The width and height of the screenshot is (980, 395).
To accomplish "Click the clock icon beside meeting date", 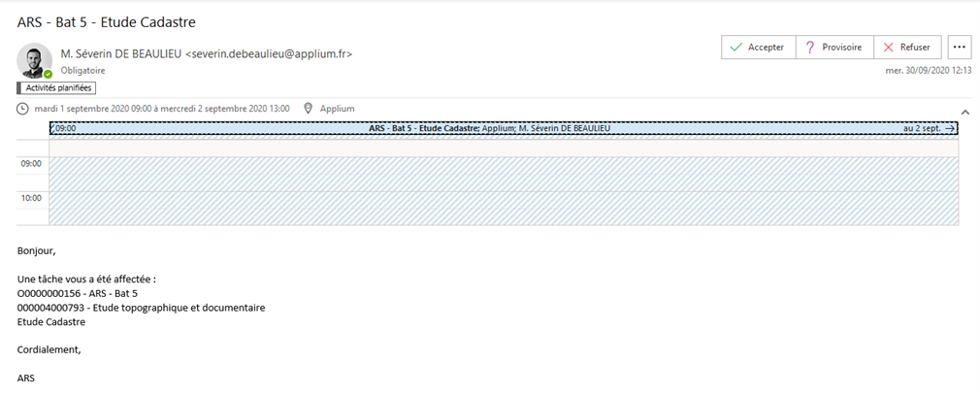I will pyautogui.click(x=22, y=109).
